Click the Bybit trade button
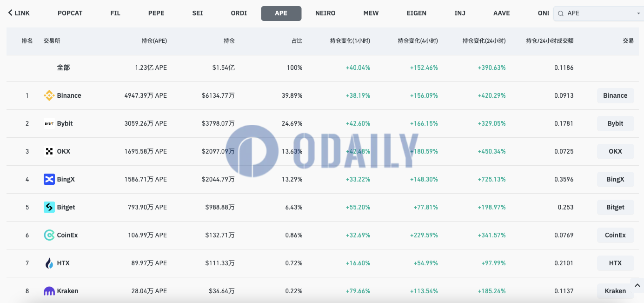 [615, 123]
